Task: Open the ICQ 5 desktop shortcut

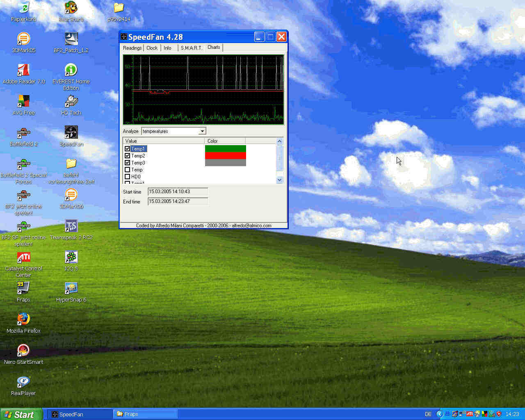Action: 71,261
